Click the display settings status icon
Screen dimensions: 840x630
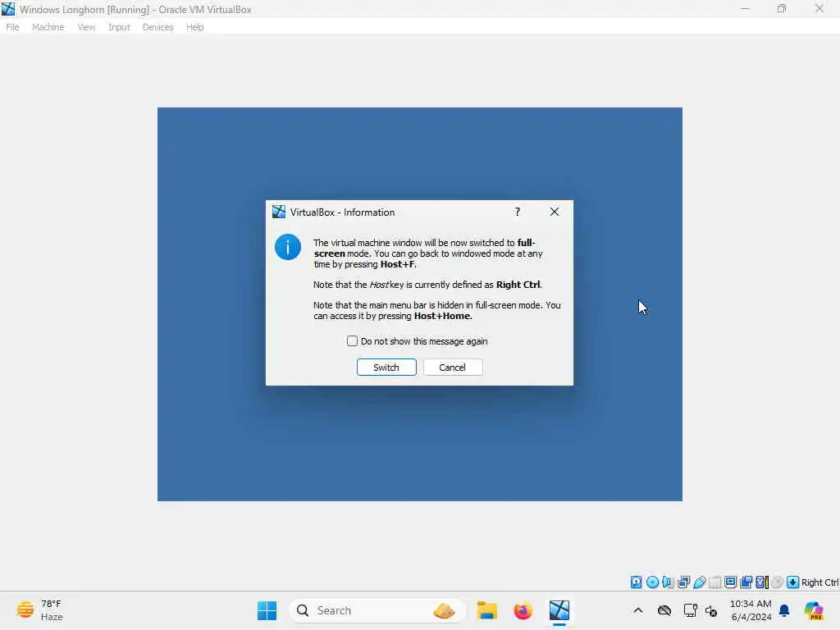[x=730, y=582]
